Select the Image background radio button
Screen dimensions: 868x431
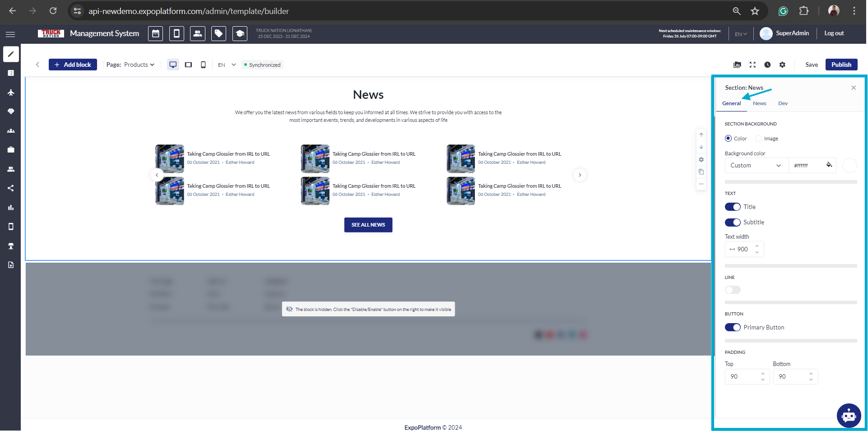759,139
